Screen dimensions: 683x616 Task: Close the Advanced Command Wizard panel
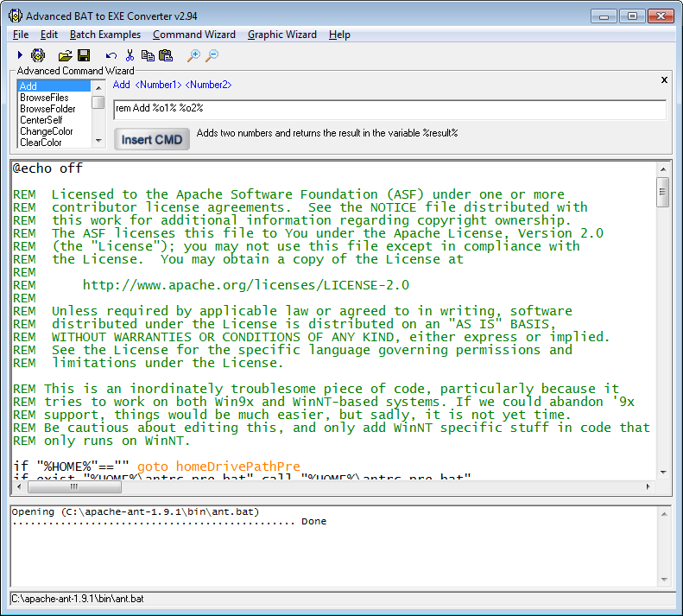coord(664,79)
